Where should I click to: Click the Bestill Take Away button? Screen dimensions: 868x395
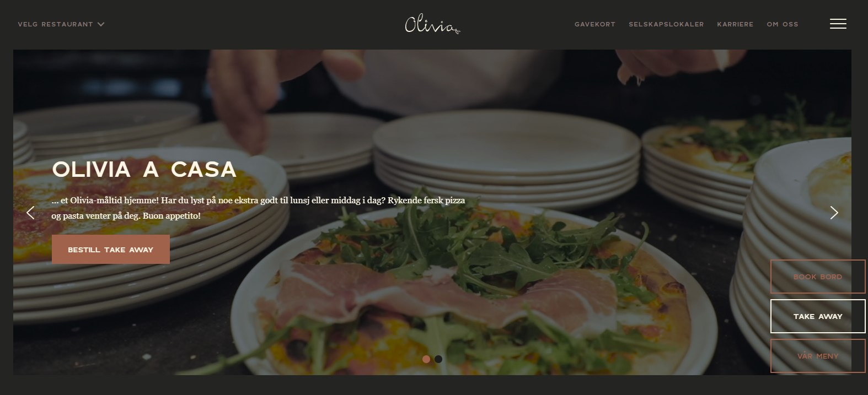pos(111,250)
